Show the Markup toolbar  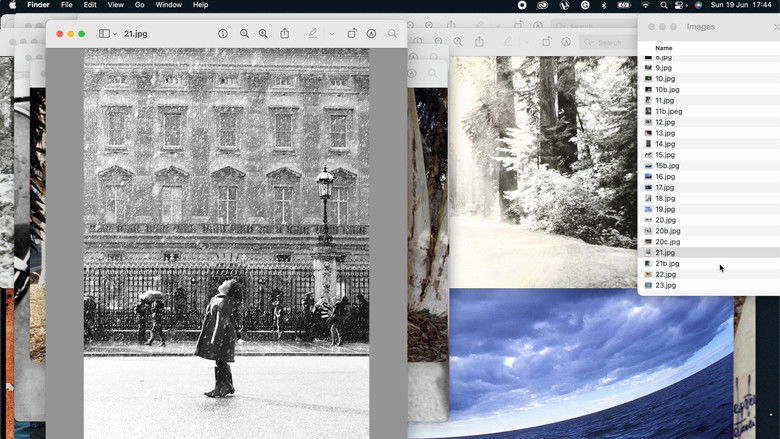pyautogui.click(x=371, y=34)
